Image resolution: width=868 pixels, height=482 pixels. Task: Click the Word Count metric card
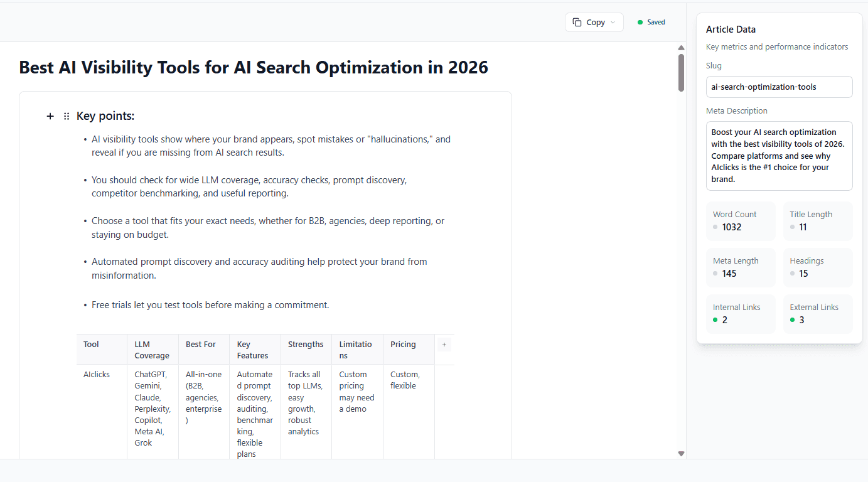[741, 221]
